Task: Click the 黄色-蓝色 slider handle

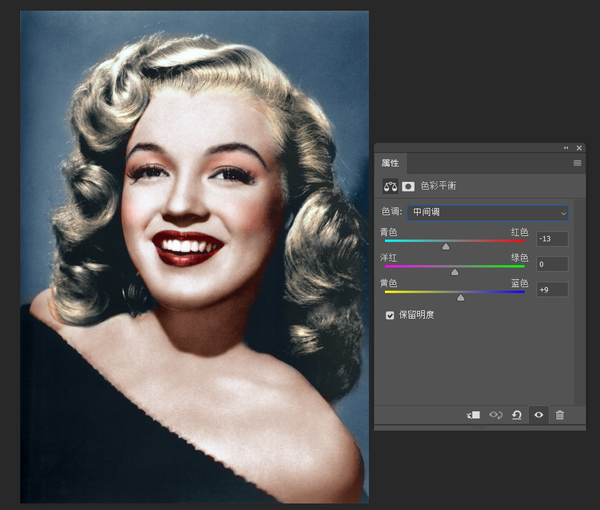Action: (461, 298)
